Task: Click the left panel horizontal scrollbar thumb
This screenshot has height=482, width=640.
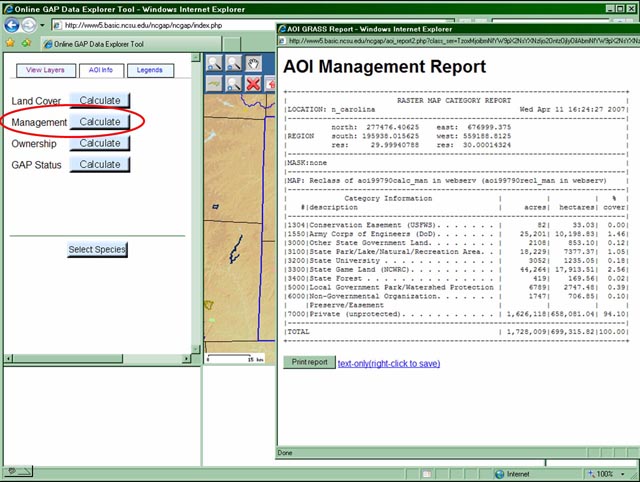Action: tap(68, 359)
